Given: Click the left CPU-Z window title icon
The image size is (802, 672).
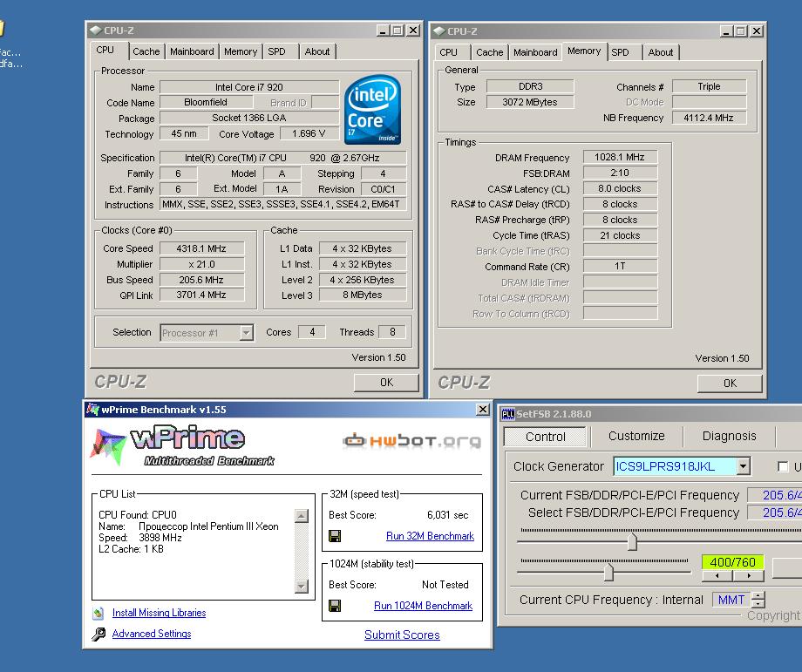Looking at the screenshot, I should point(96,31).
